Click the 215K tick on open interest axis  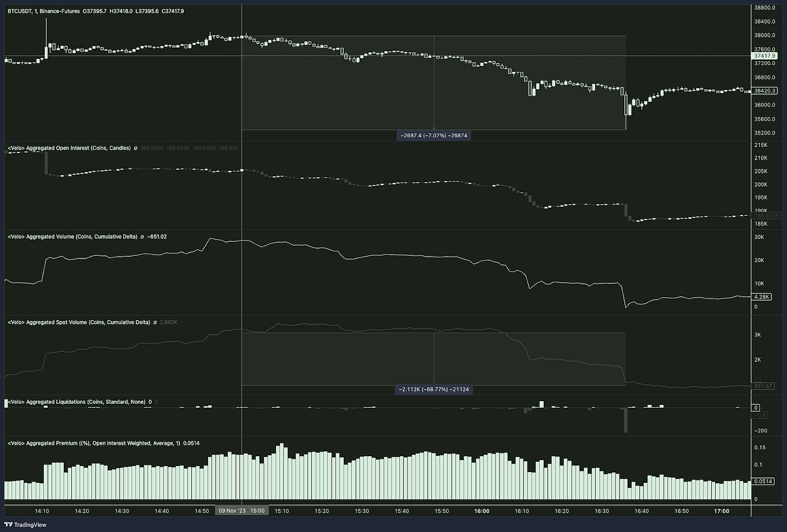[761, 145]
